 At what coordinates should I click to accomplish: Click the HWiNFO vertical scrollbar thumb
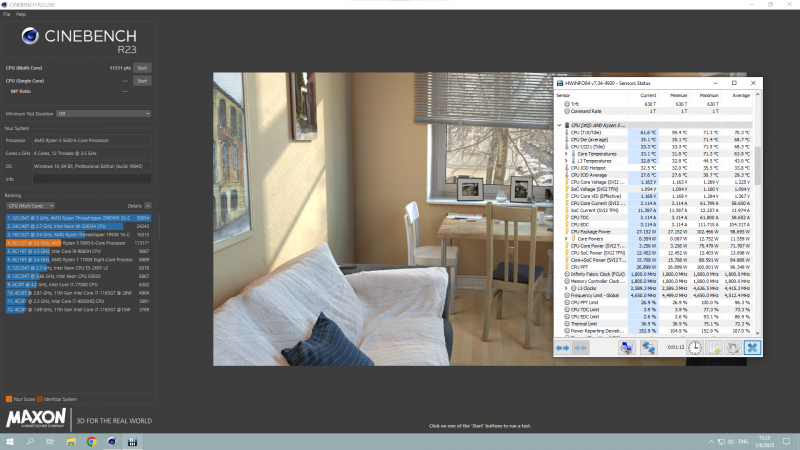[757, 166]
